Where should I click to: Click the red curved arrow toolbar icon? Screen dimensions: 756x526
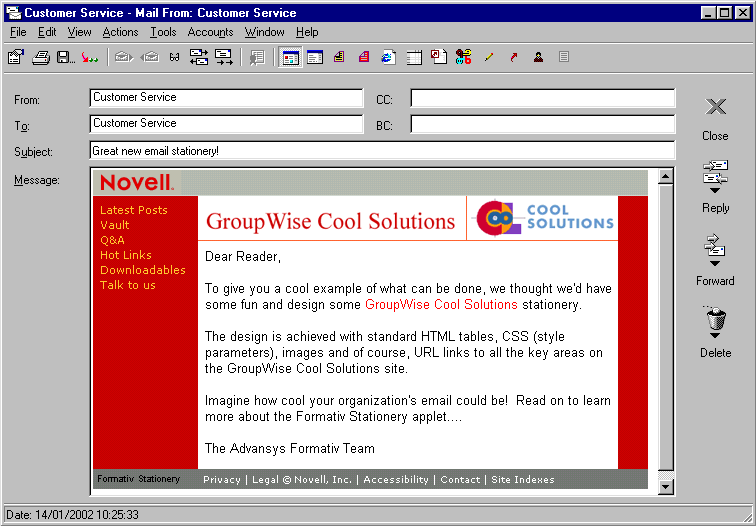click(x=513, y=57)
